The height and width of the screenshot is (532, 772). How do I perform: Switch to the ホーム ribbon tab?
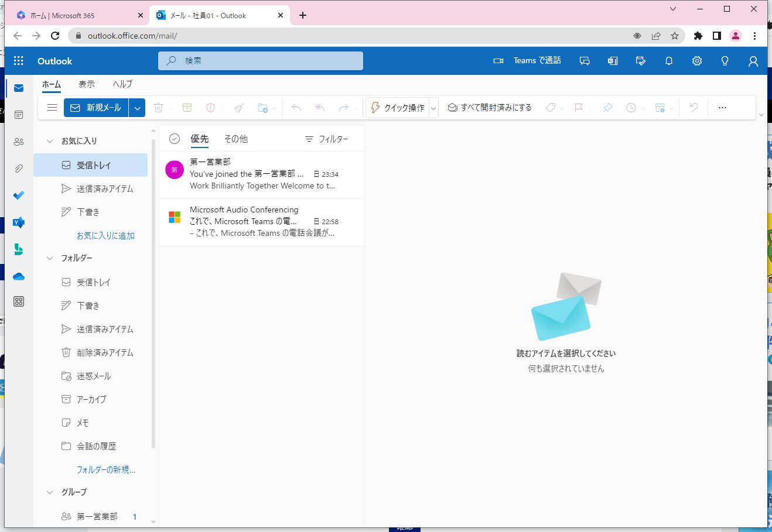coord(52,84)
